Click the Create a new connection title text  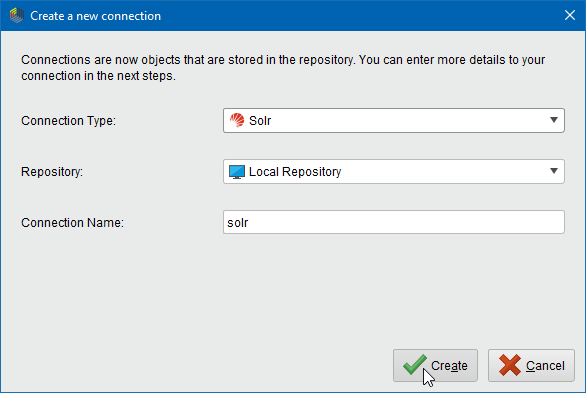click(95, 16)
